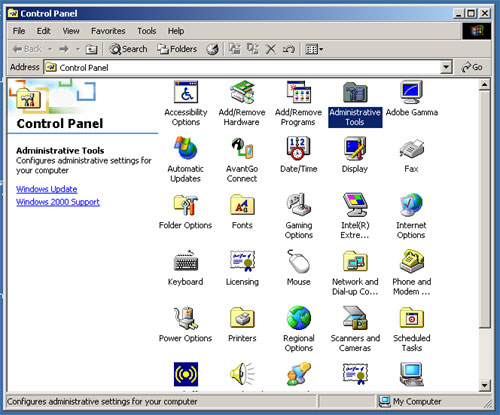Expand the Address bar dropdown arrow
Screen dimensions: 500x415
[446, 67]
